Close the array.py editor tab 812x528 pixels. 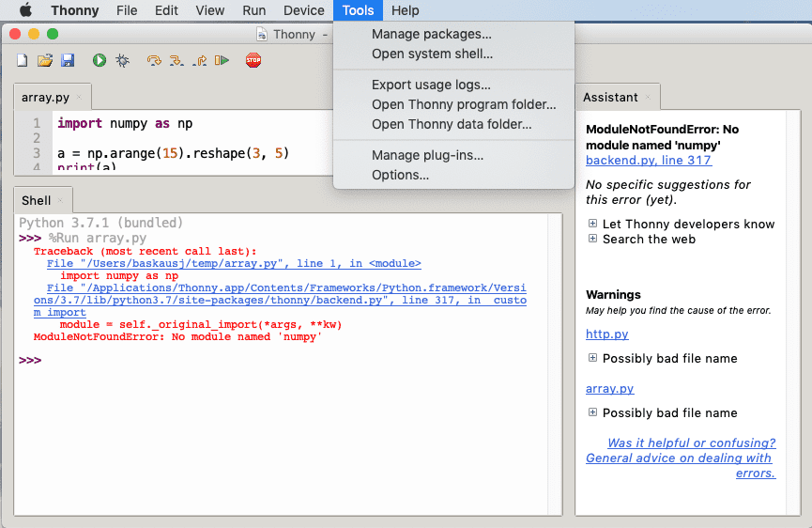click(79, 97)
